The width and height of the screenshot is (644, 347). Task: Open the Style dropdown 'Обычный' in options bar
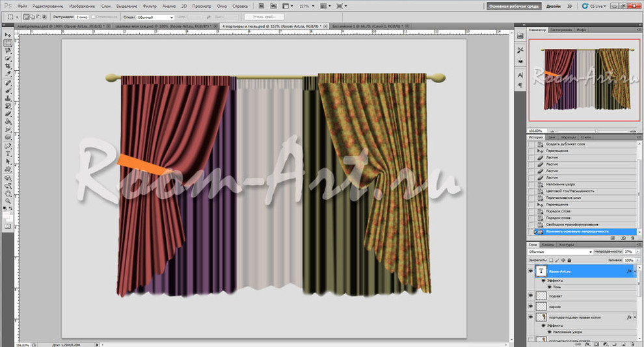click(156, 18)
